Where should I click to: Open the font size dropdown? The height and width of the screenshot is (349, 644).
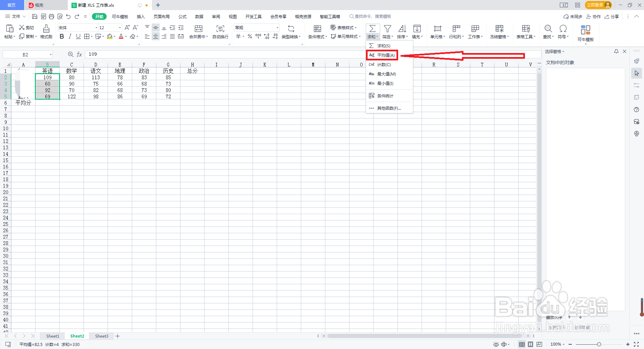click(x=120, y=28)
